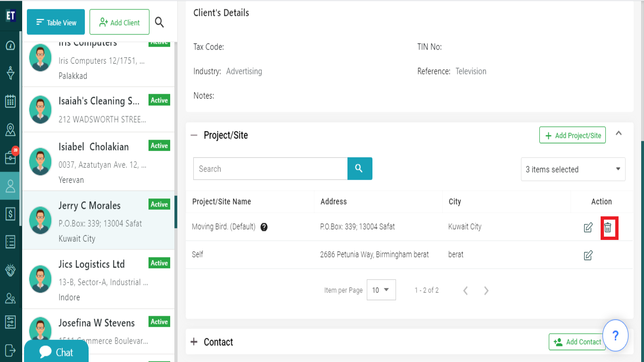Click the client list search magnifier icon
The height and width of the screenshot is (362, 644).
pos(159,22)
